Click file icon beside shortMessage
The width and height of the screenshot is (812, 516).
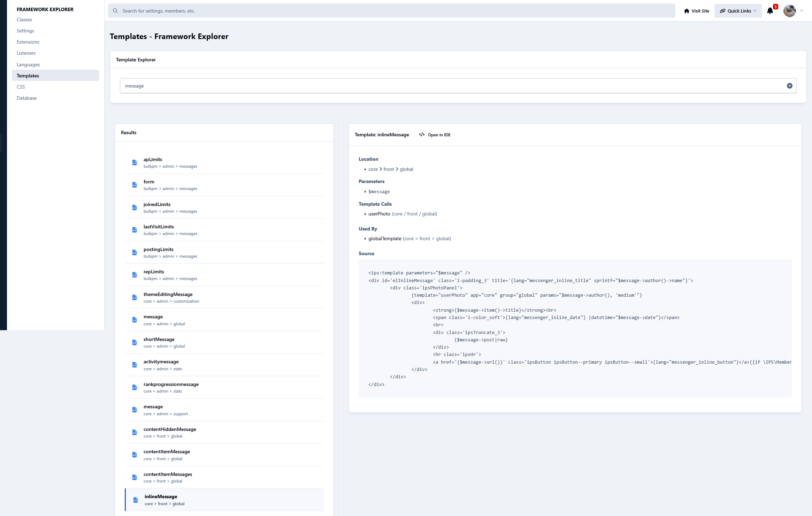[x=135, y=342]
